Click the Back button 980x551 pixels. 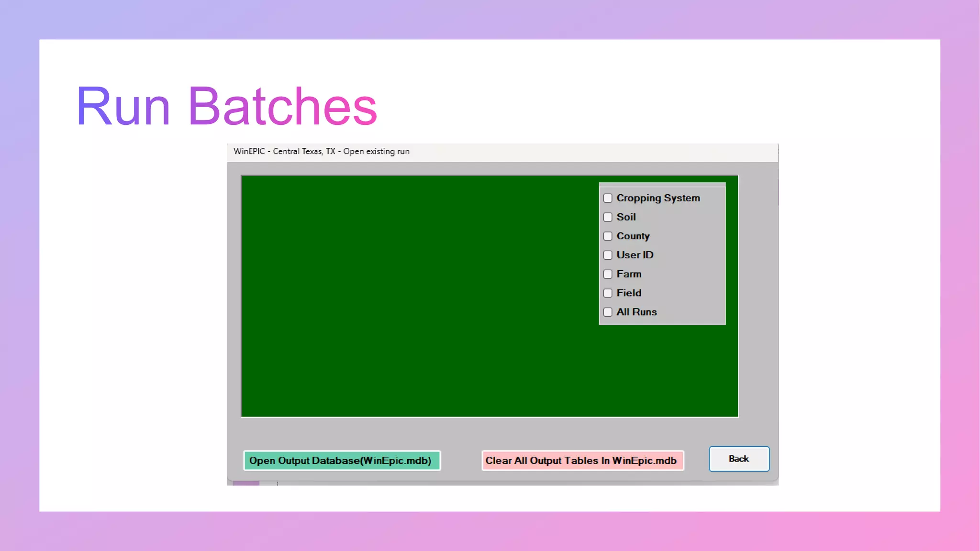point(739,459)
